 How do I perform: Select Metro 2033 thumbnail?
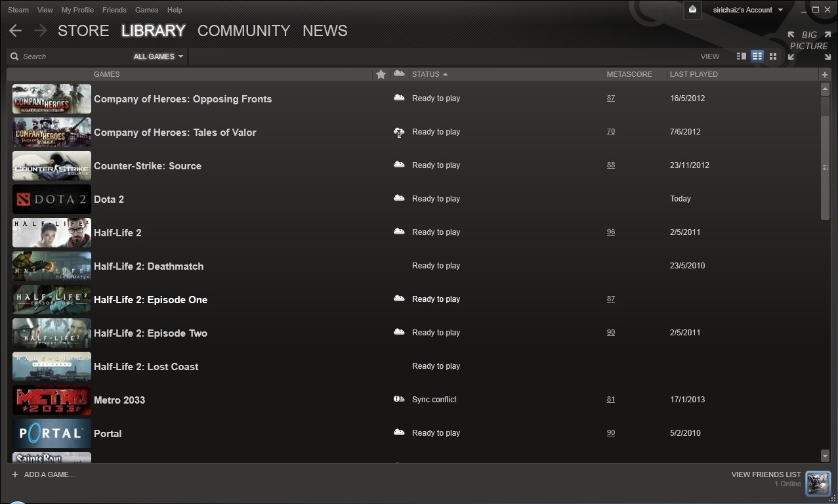tap(52, 400)
